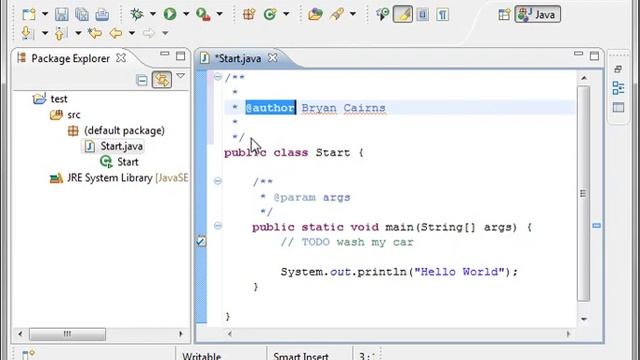Screen dimensions: 640x360
Task: Toggle Block Selection Mode button
Action: coord(423,15)
